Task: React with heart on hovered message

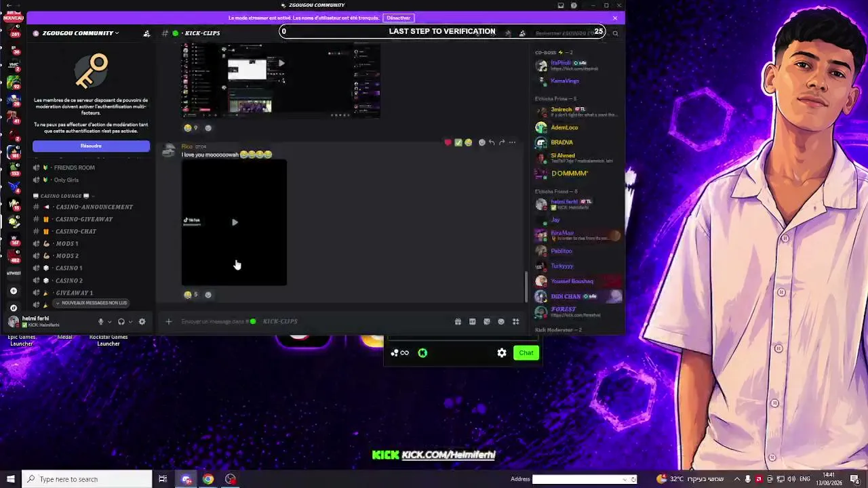Action: click(448, 142)
